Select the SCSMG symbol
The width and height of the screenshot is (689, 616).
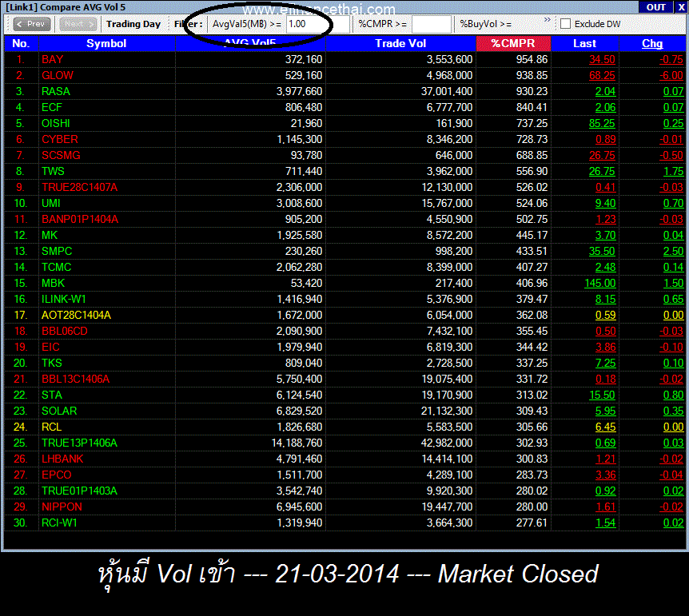[61, 155]
